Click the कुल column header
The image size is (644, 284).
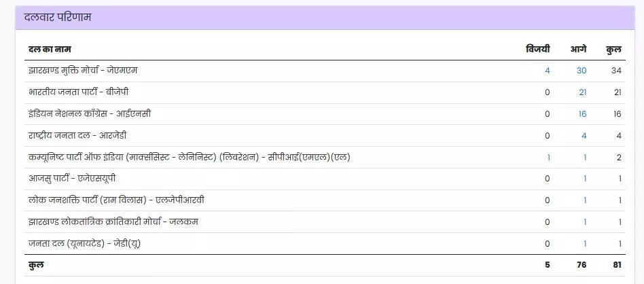[614, 50]
